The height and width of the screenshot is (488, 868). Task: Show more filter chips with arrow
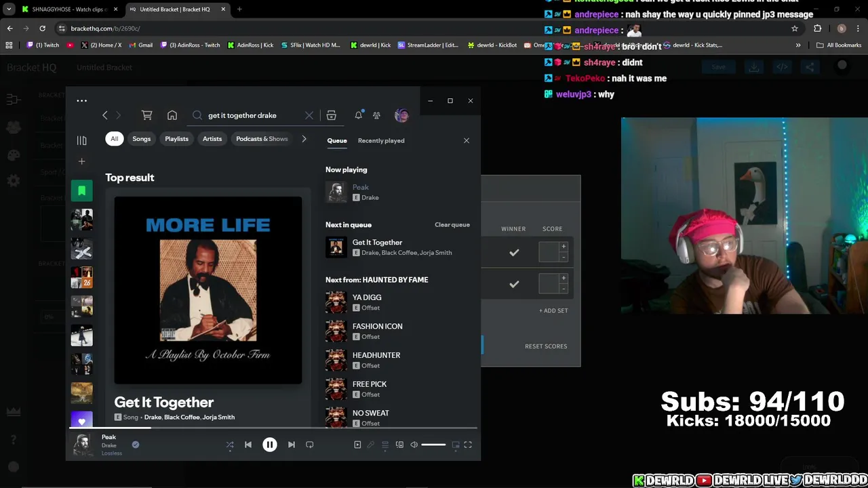pyautogui.click(x=304, y=139)
